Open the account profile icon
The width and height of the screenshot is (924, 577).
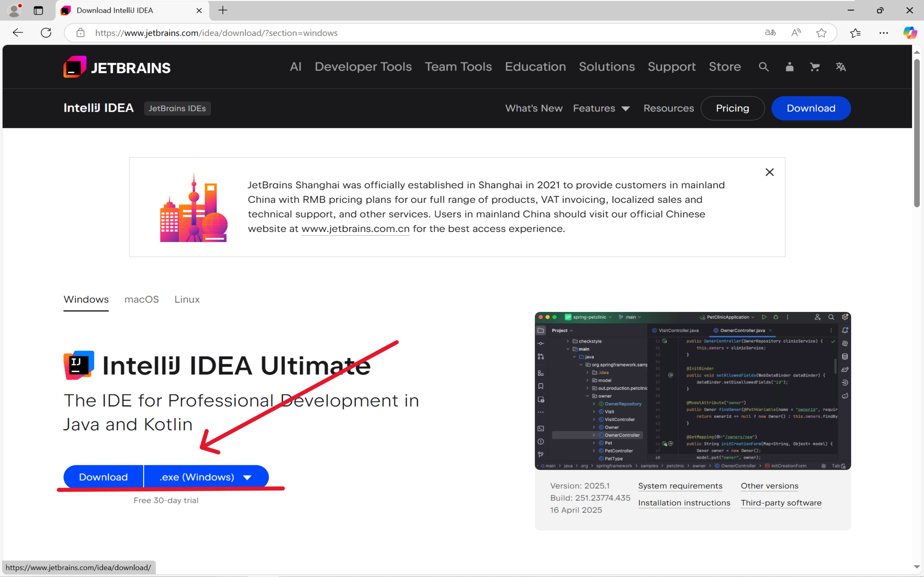tap(789, 67)
